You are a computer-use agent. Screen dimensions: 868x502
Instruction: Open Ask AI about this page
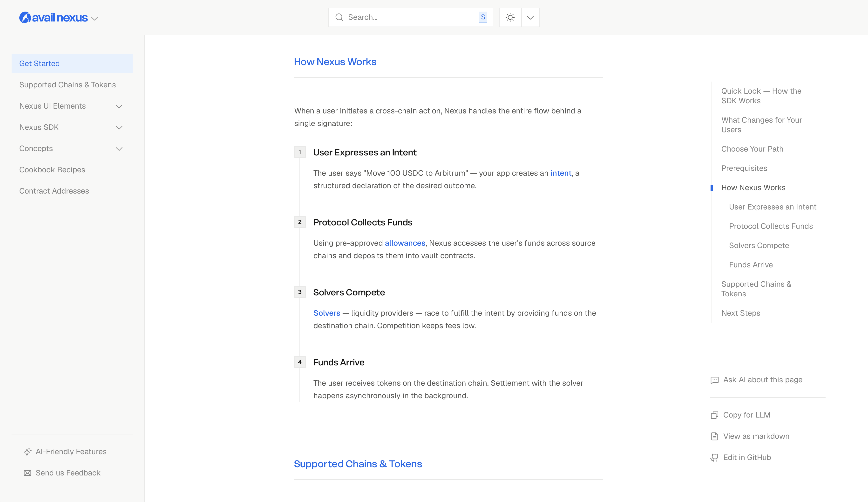coord(763,380)
